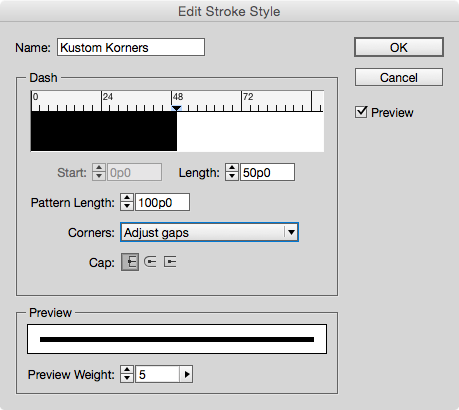
Task: Toggle the Preview checkbox
Action: pos(361,112)
